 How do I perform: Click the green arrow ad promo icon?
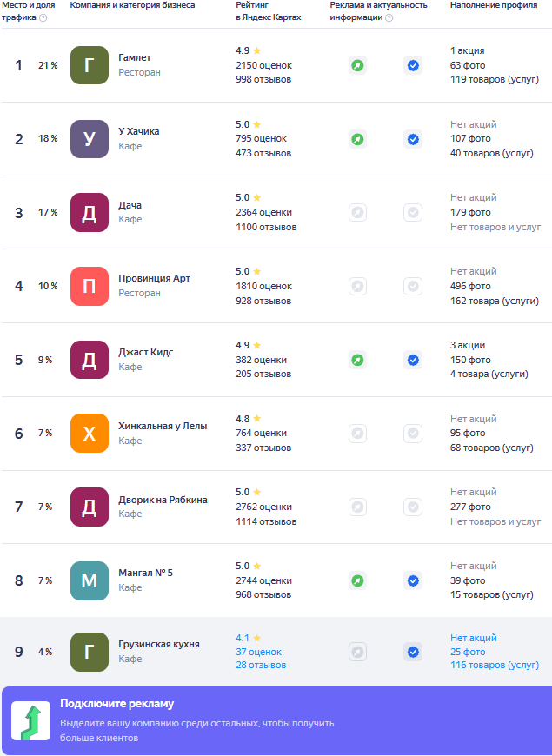tap(30, 721)
